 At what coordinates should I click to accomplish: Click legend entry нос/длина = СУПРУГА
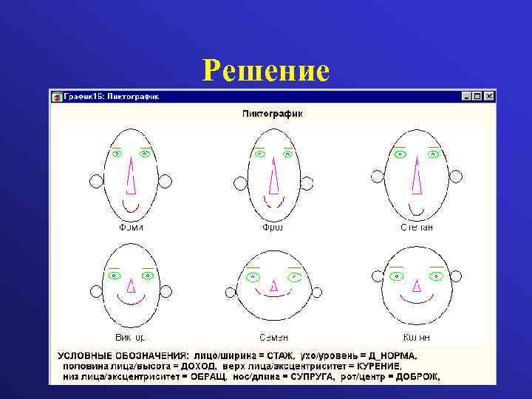[284, 377]
